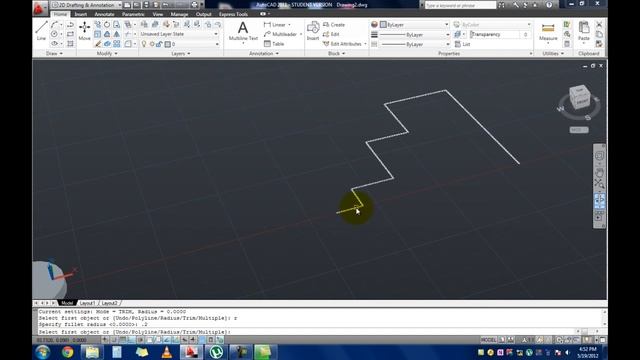
Task: Open the AutoCAD application menu button
Action: (40, 8)
